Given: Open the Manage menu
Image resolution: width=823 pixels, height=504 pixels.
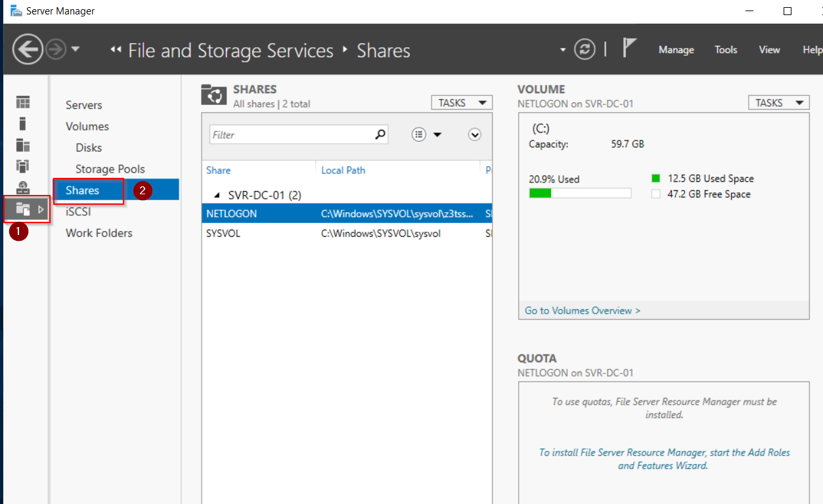Looking at the screenshot, I should (676, 50).
